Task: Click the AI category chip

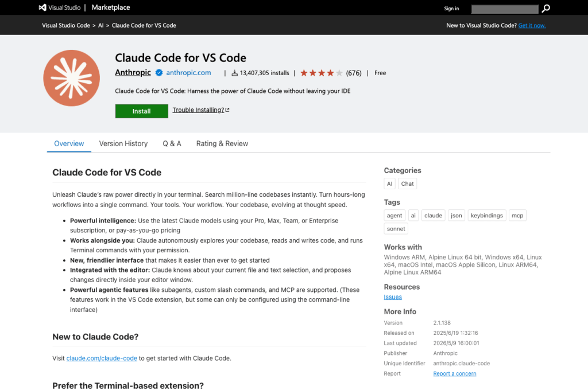Action: coord(390,184)
